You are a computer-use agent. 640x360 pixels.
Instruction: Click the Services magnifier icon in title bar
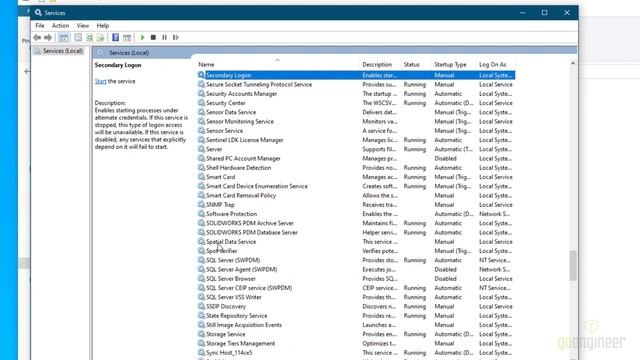pos(38,13)
